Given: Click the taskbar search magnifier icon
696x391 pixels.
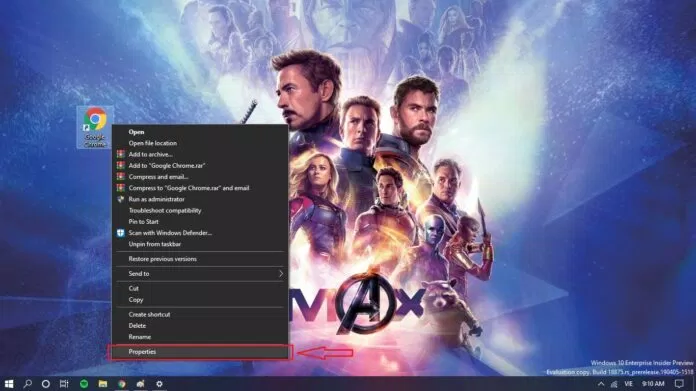Looking at the screenshot, I should coord(28,383).
